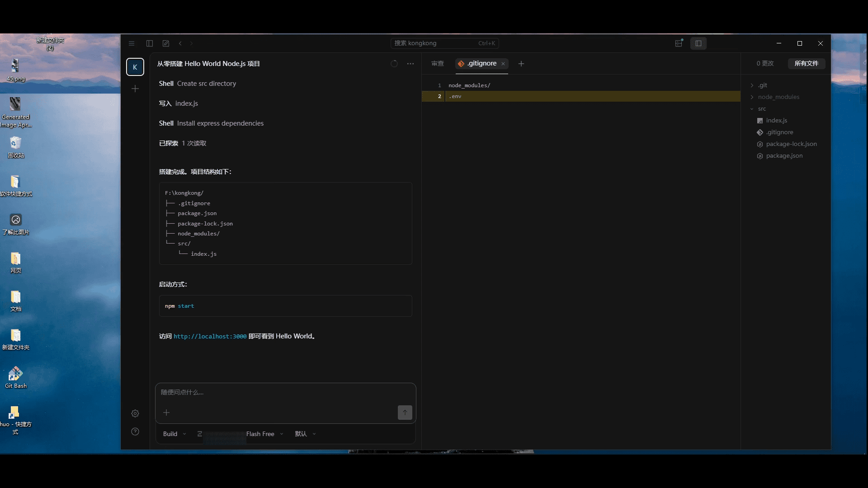
Task: Open the 软件快捷方式 desktop folder
Action: tap(16, 185)
